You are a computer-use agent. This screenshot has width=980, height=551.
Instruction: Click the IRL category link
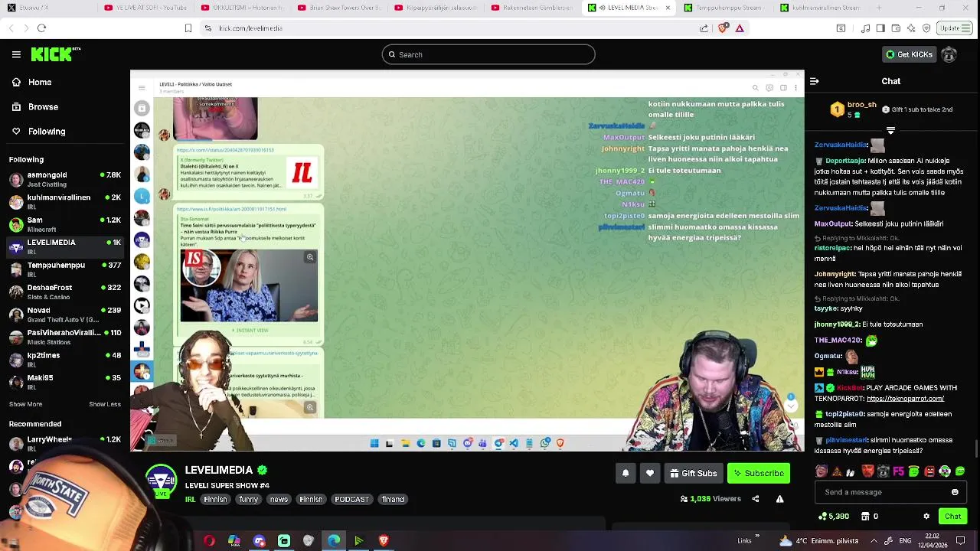tap(190, 500)
